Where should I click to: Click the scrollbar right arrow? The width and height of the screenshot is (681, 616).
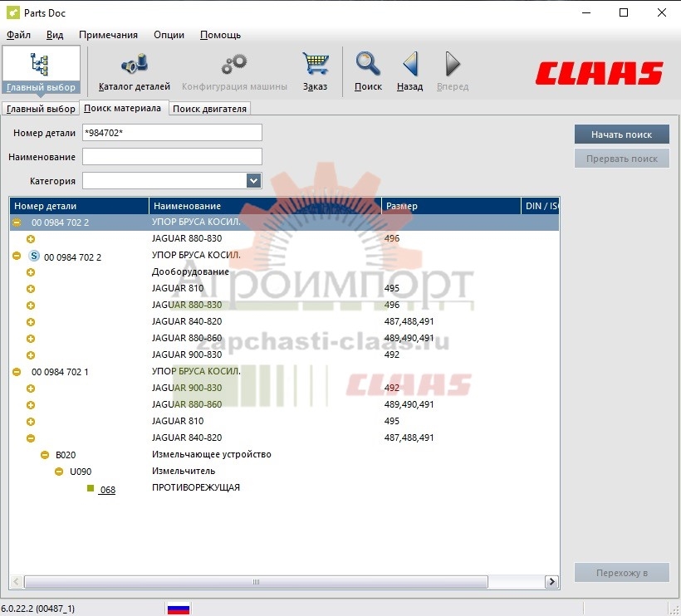[551, 582]
